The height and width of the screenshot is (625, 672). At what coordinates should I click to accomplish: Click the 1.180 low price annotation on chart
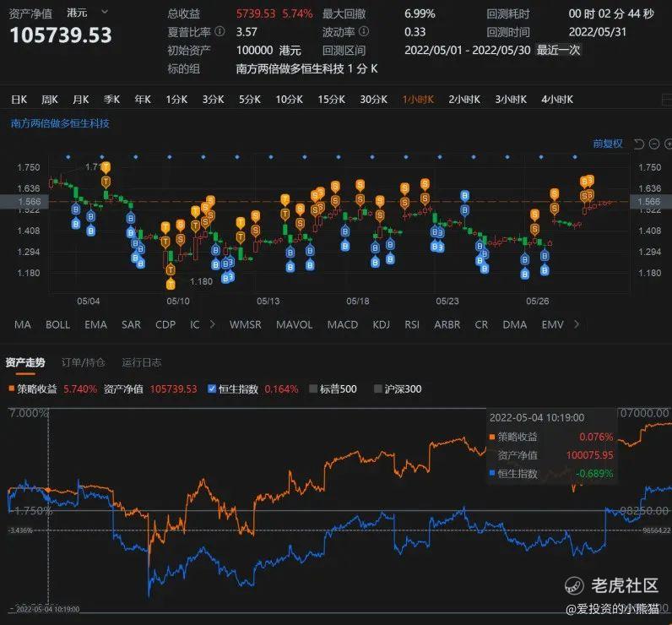tap(201, 281)
